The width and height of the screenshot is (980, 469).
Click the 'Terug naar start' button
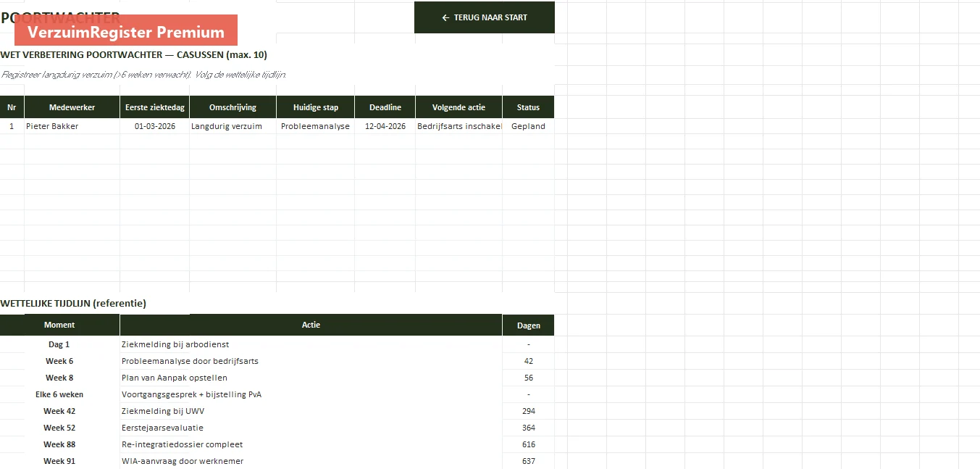coord(484,17)
